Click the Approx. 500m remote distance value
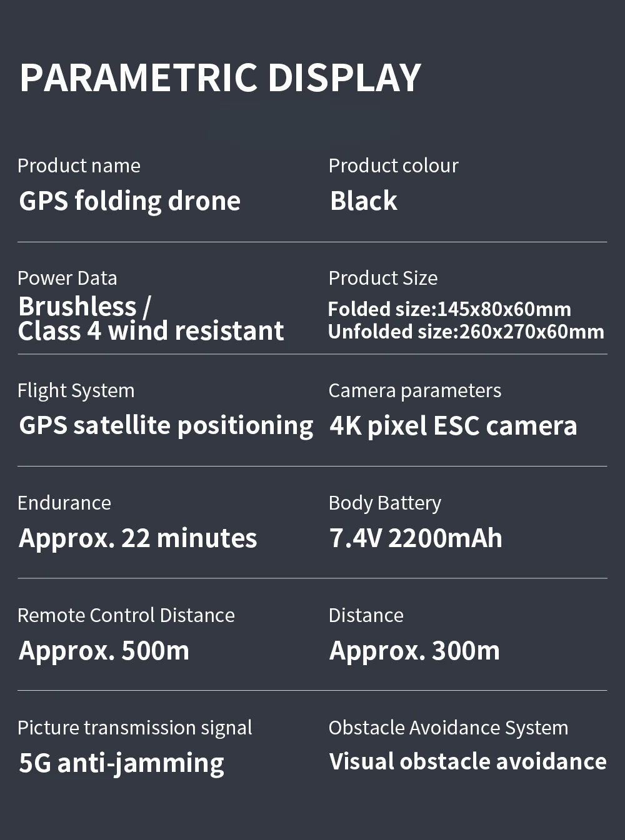Screen dimensions: 625x840 point(104,651)
